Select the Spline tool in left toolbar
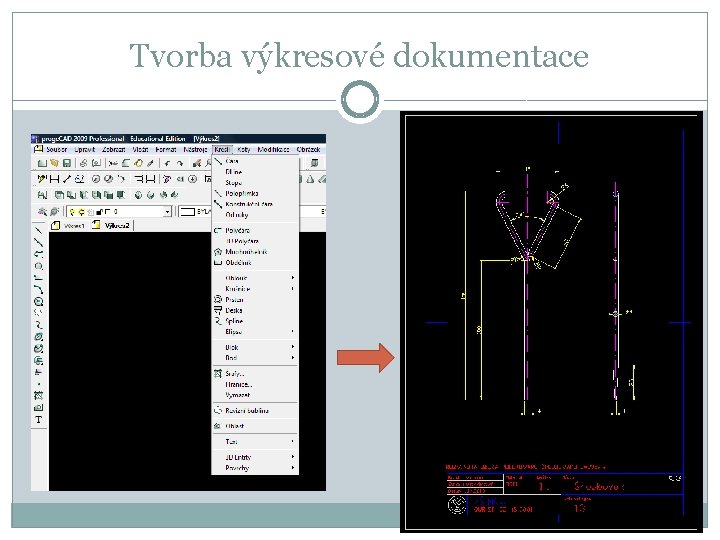720x540 pixels. tap(39, 325)
